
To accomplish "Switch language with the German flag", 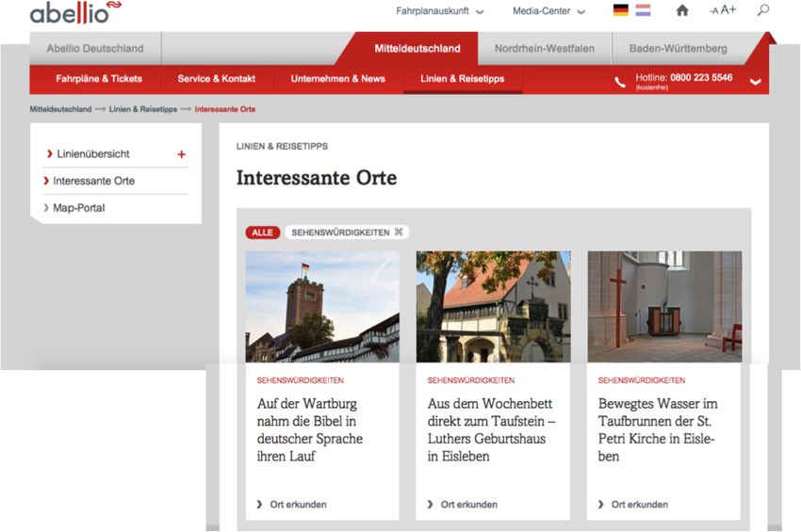I will coord(620,10).
